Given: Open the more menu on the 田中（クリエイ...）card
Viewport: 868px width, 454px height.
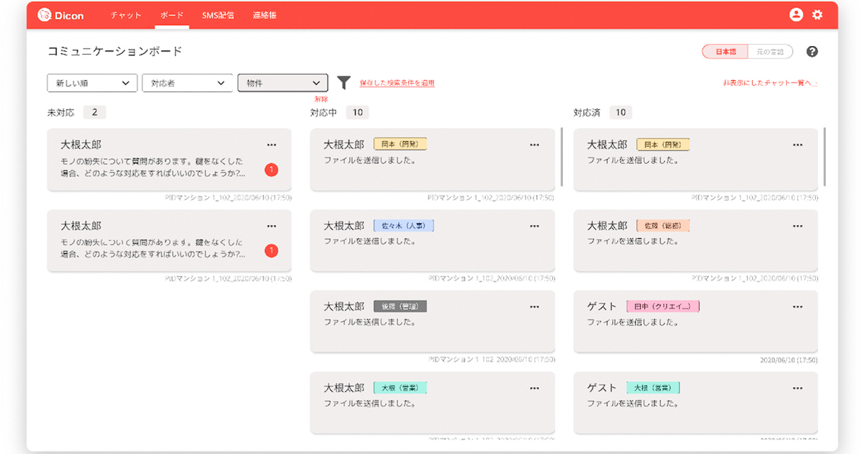Looking at the screenshot, I should [x=797, y=307].
